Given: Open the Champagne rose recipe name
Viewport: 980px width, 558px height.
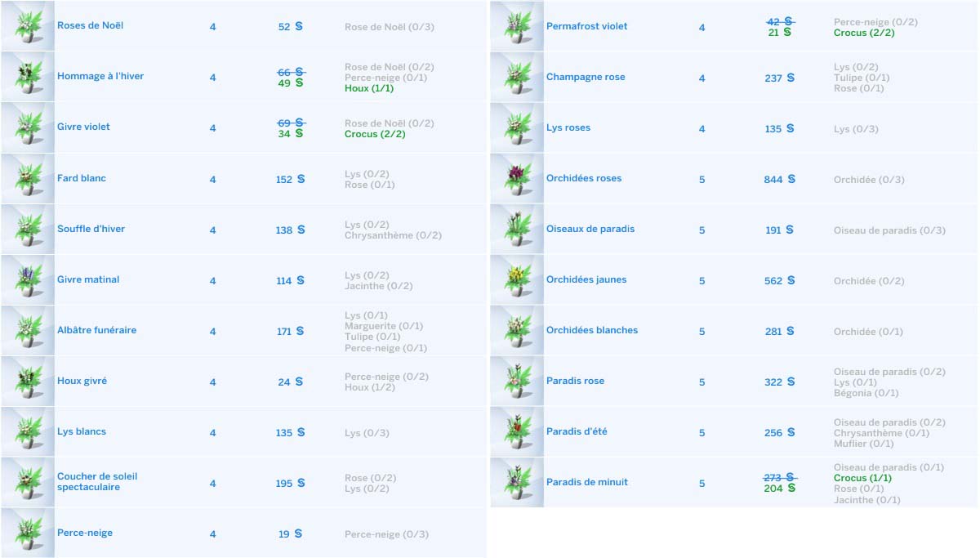Looking at the screenshot, I should point(586,78).
